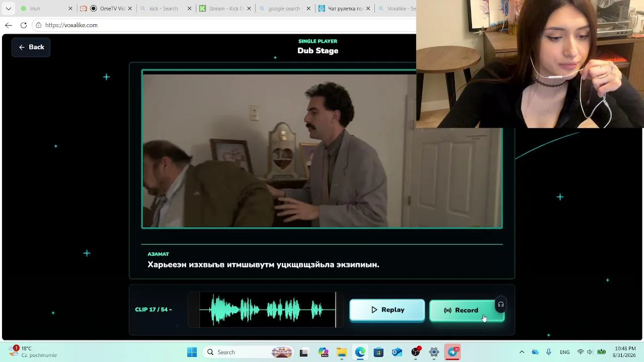The height and width of the screenshot is (362, 644).
Task: Show hidden system tray icons
Action: pos(522,352)
